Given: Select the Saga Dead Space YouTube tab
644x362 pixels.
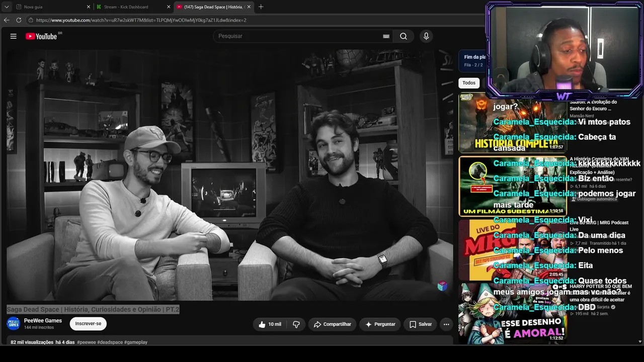Looking at the screenshot, I should coord(213,7).
